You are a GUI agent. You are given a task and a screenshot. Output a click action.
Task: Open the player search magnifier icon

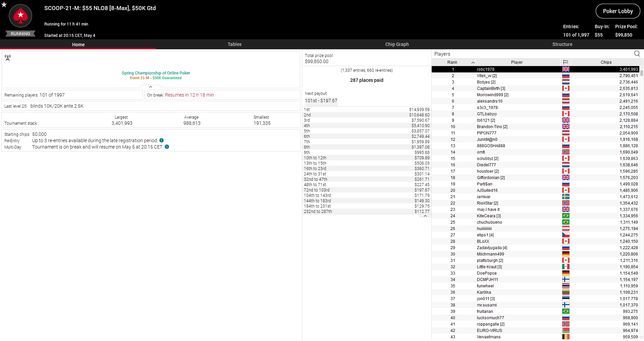pos(637,54)
